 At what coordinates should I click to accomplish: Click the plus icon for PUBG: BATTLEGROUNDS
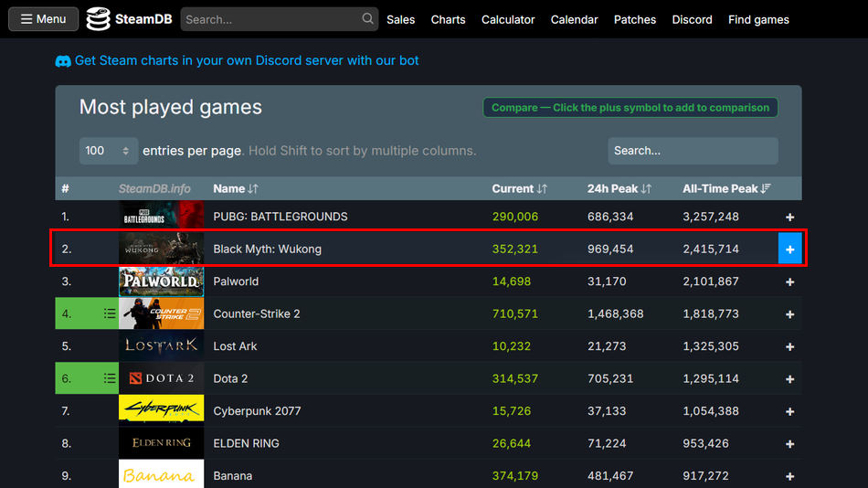click(789, 217)
